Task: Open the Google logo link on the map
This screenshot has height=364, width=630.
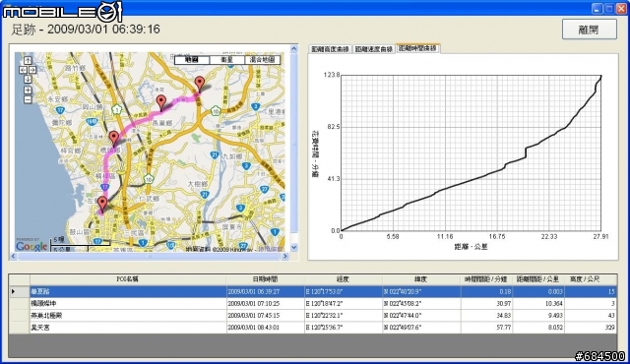Action: (x=31, y=245)
